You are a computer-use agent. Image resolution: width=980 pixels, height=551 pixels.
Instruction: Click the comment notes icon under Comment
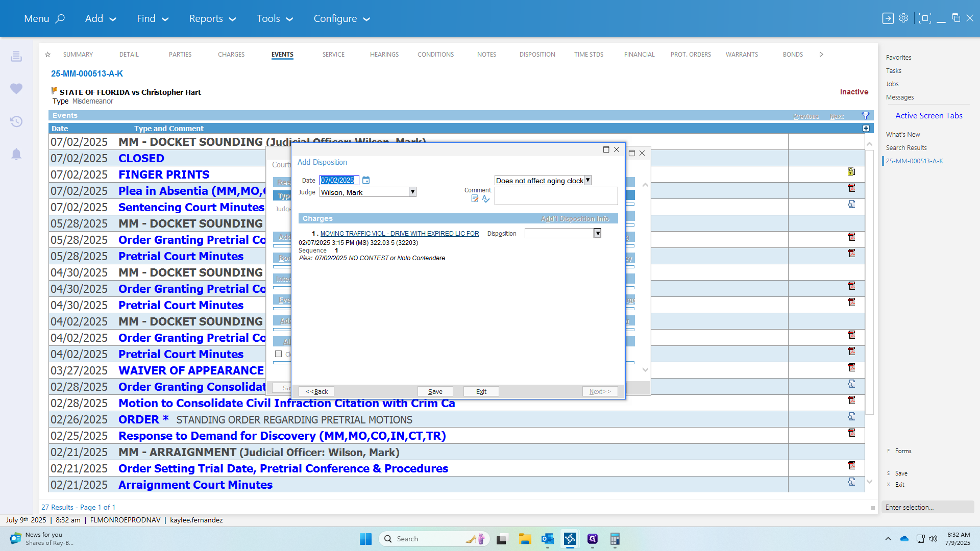coord(475,199)
